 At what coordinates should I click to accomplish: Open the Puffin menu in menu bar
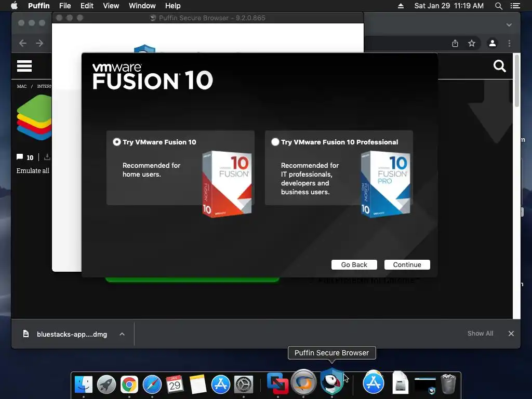click(38, 6)
